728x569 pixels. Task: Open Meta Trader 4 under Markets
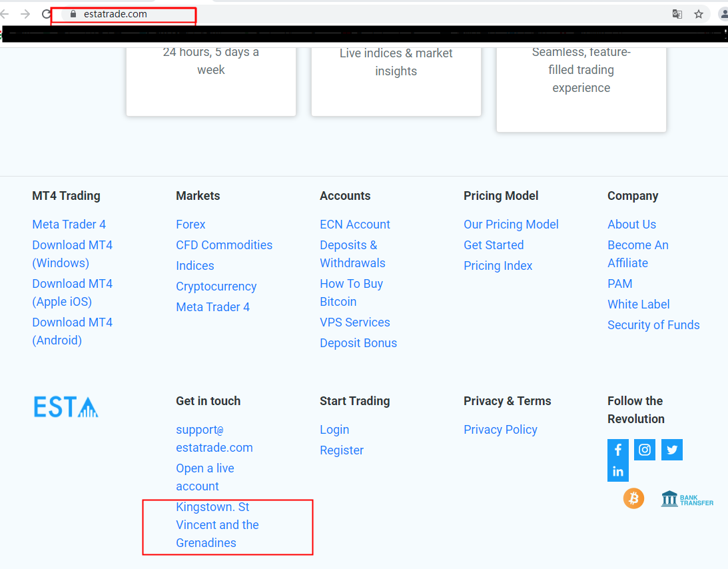pos(212,307)
